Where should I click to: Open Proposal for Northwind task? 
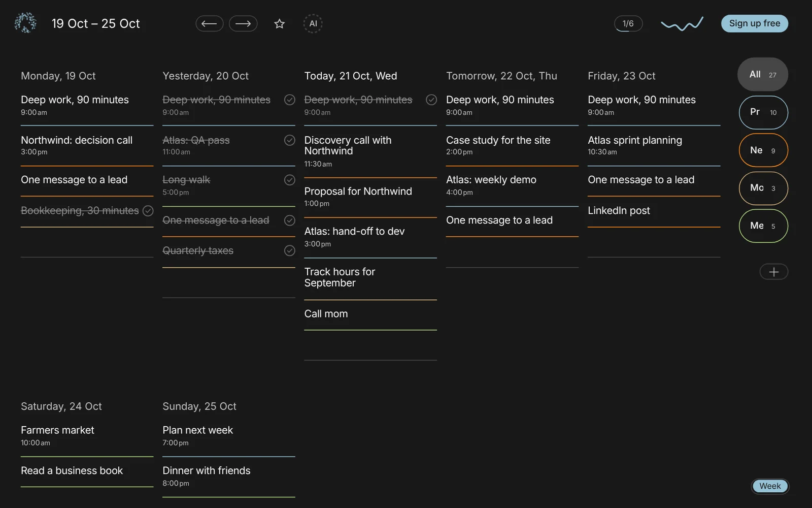tap(370, 197)
